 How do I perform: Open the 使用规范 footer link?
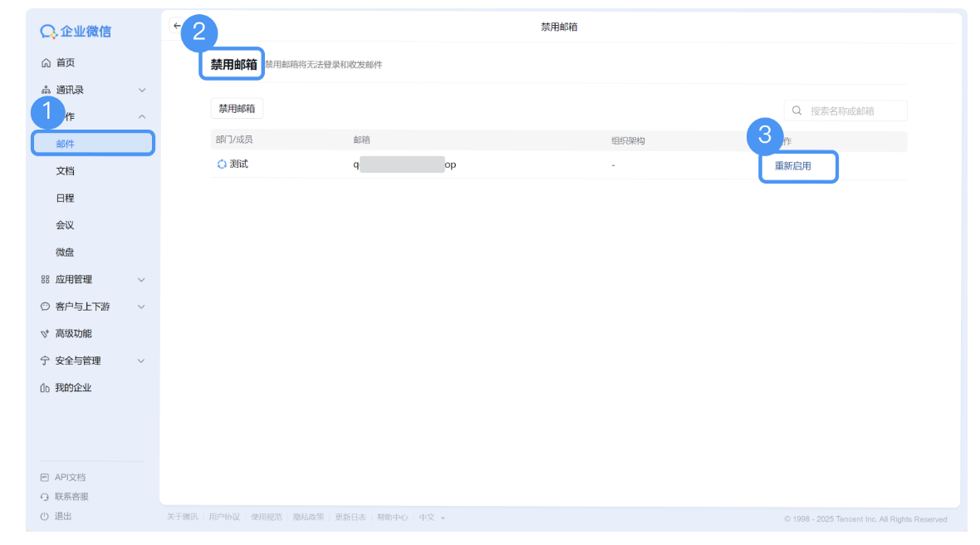click(x=267, y=518)
